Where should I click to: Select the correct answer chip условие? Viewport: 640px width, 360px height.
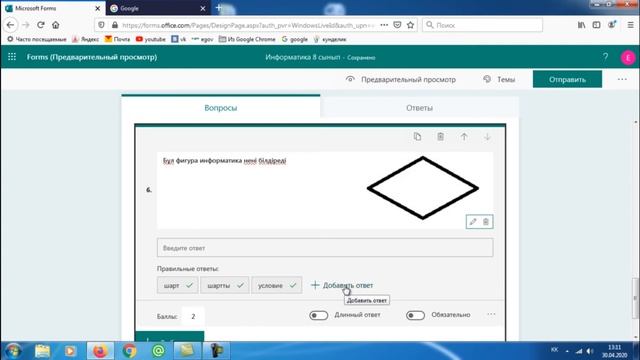277,285
